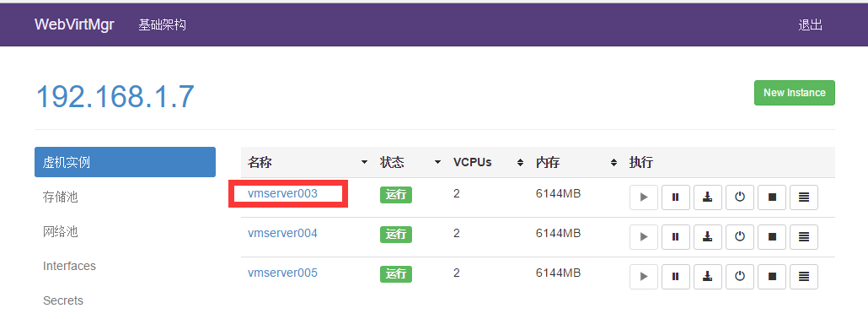Image resolution: width=868 pixels, height=319 pixels.
Task: Save vmserver005 state with download icon
Action: [x=708, y=276]
